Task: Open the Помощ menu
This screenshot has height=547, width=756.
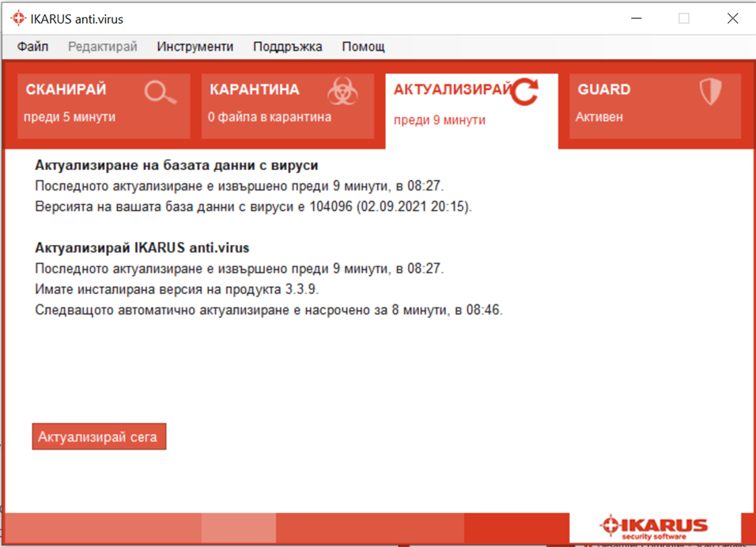Action: coord(363,47)
